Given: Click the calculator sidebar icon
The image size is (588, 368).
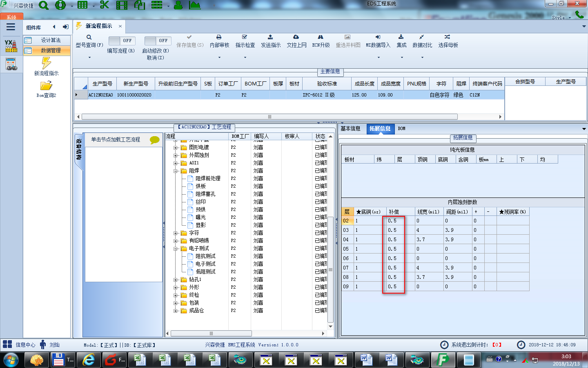Looking at the screenshot, I should point(11,64).
